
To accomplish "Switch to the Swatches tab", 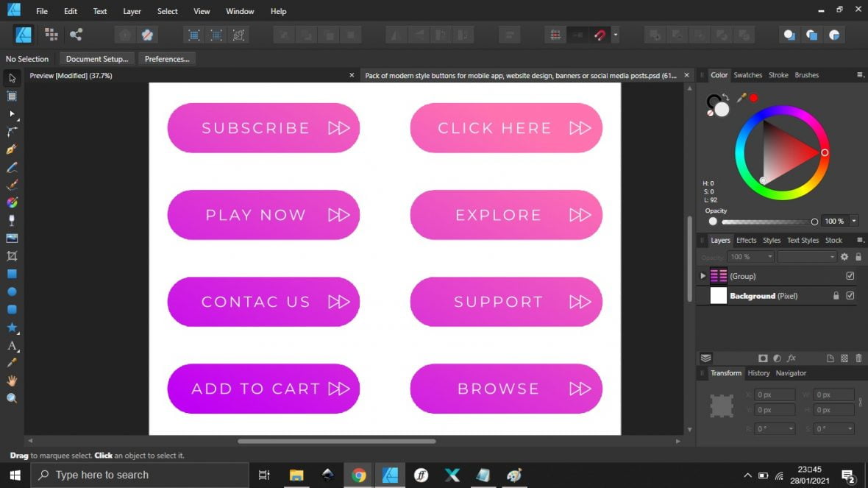I will pos(747,74).
